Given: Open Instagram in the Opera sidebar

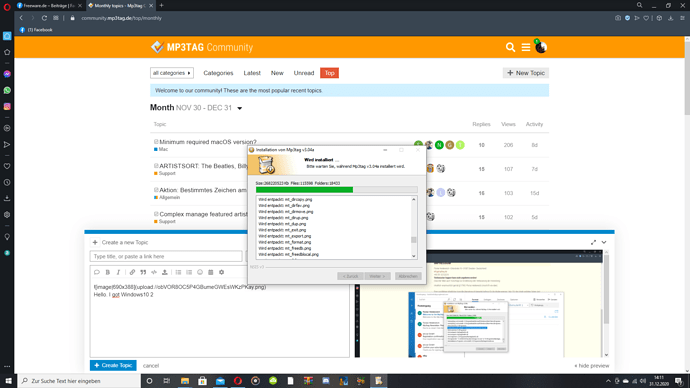Looking at the screenshot, I should pos(7,106).
